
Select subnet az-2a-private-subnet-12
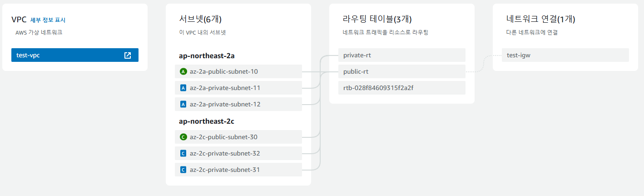coord(238,104)
